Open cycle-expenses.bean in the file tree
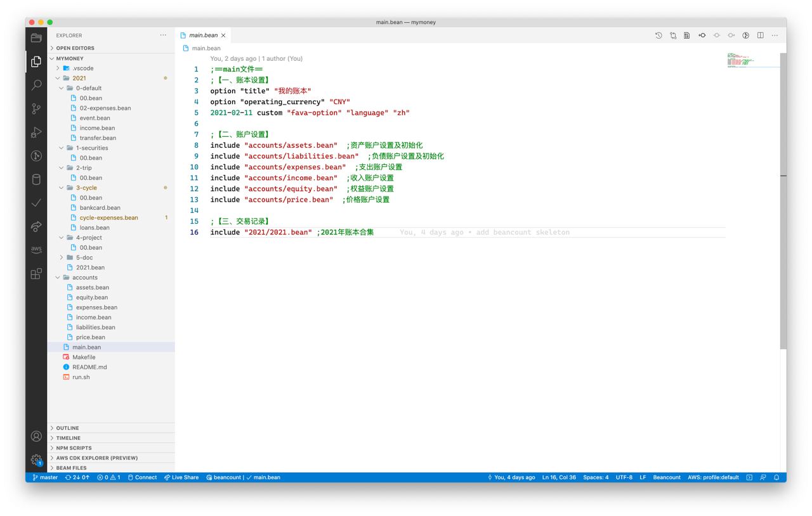Screen dimensions: 812x516 (108, 217)
